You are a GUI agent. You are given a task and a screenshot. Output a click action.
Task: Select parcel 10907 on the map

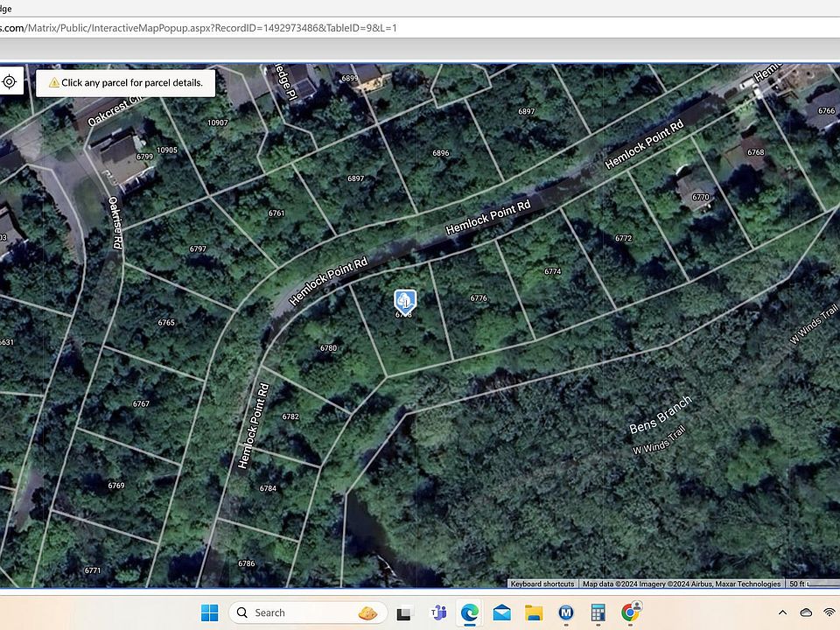click(218, 122)
